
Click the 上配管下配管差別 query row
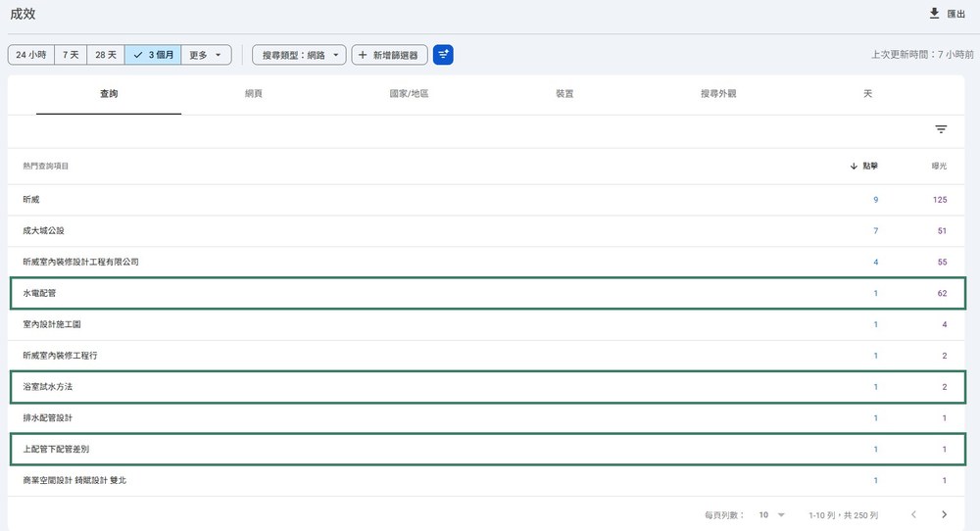point(487,449)
